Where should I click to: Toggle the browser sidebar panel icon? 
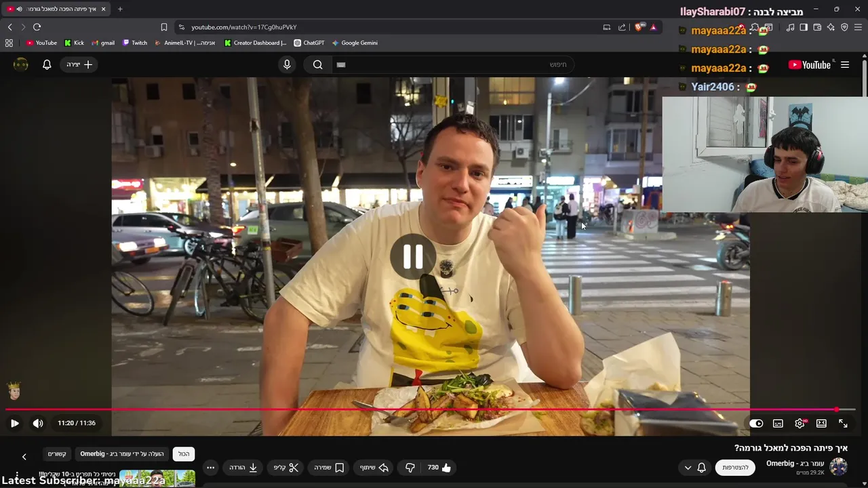[804, 27]
